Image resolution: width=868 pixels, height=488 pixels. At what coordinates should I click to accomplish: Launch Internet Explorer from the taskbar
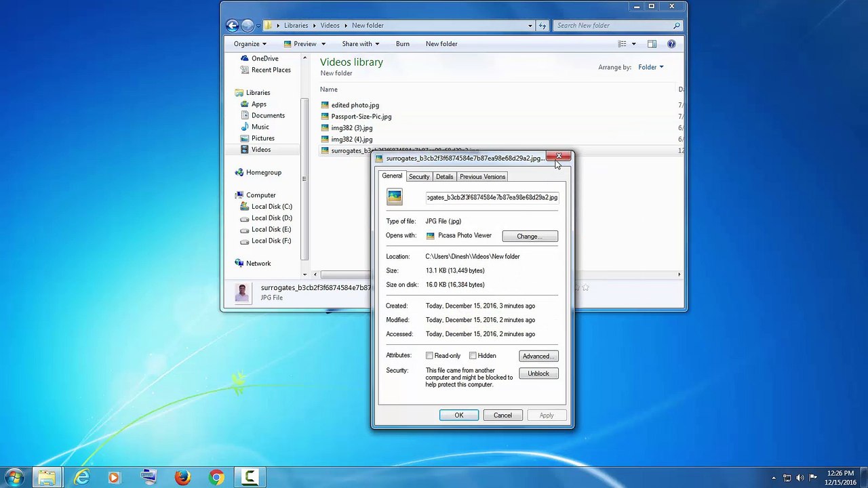81,477
